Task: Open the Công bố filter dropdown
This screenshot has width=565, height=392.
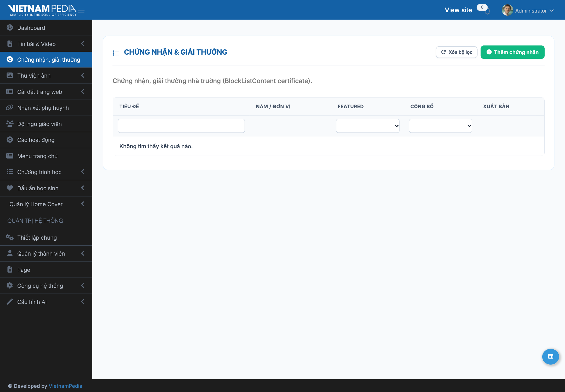Action: (x=440, y=126)
